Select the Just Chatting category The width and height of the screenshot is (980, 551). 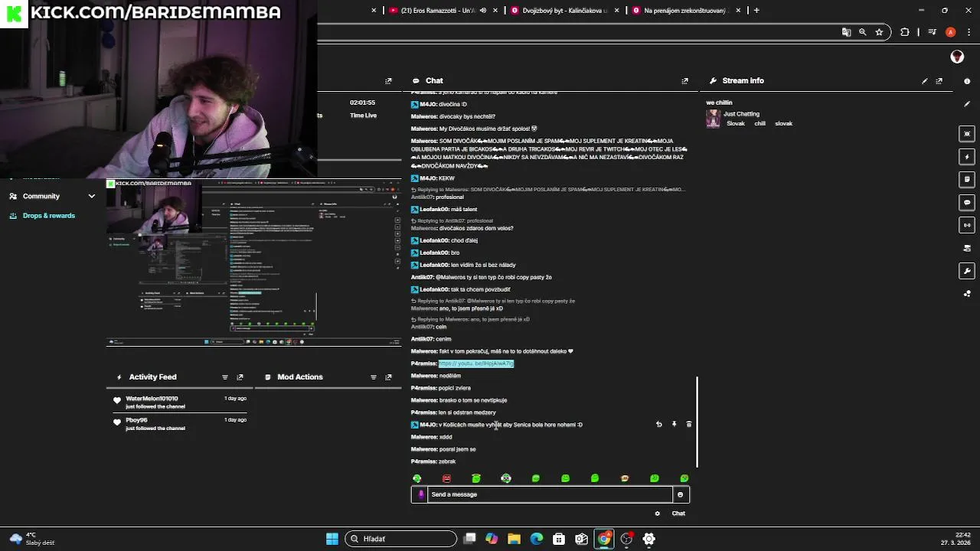pyautogui.click(x=741, y=114)
